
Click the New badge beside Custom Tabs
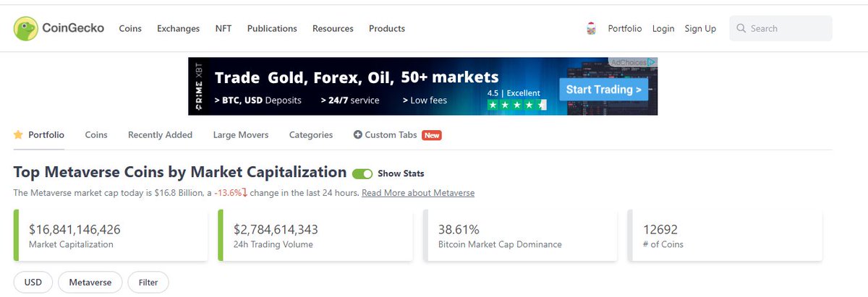coord(432,135)
